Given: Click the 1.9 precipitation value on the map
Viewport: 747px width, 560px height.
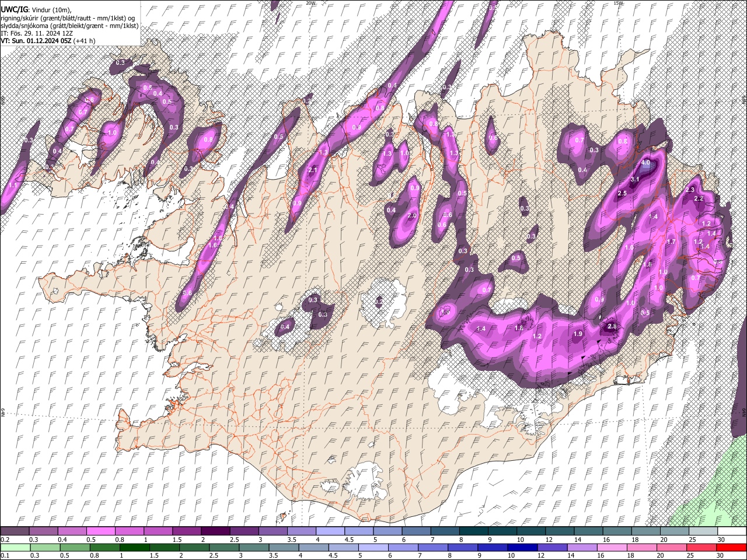Looking at the screenshot, I should [578, 334].
